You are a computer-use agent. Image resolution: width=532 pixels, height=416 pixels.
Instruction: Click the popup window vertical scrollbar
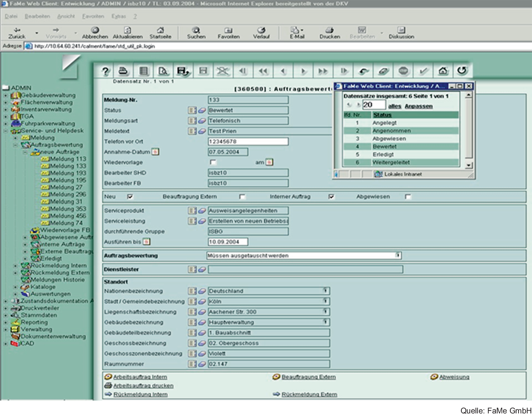(x=469, y=130)
